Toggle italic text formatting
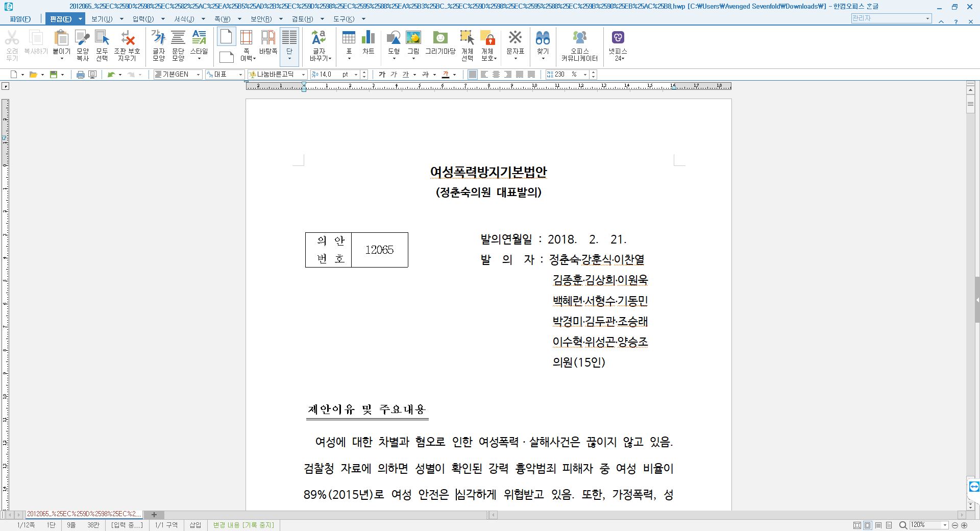This screenshot has height=531, width=980. 394,75
